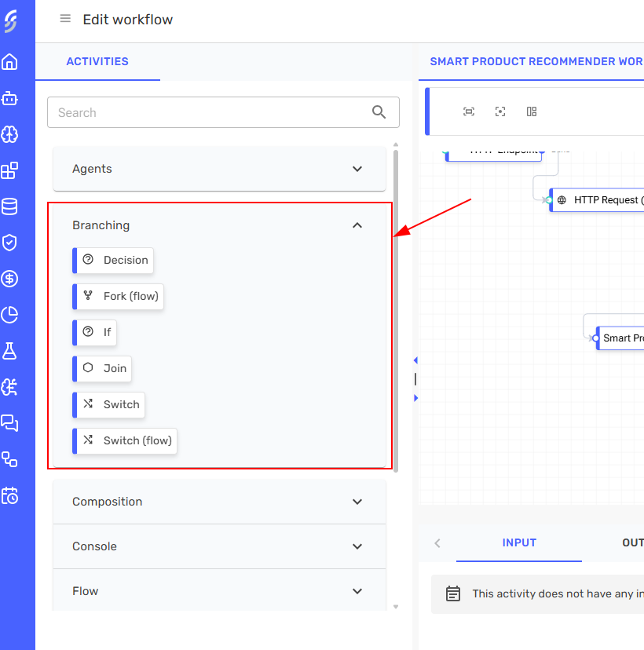Select the Fork (flow) activity
This screenshot has height=650, width=644.
pos(120,297)
